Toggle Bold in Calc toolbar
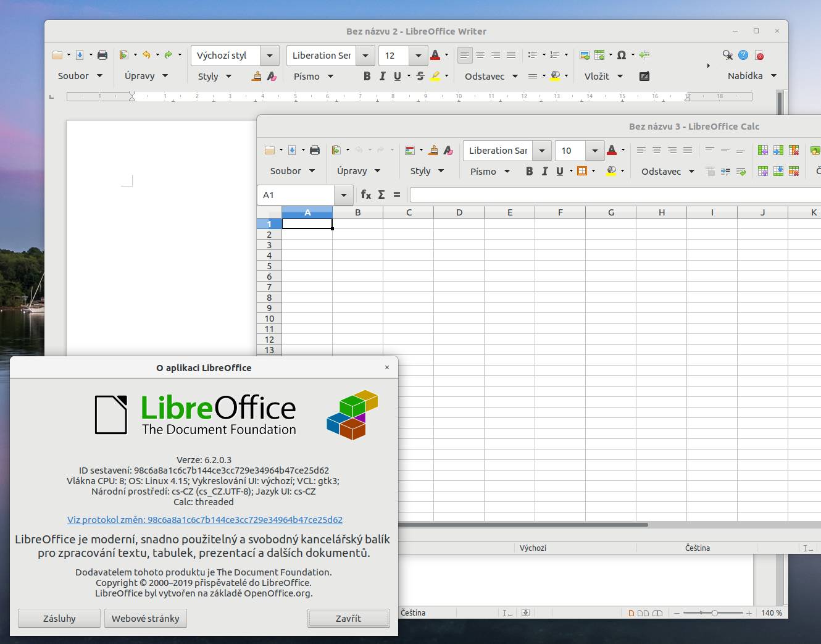 [530, 171]
